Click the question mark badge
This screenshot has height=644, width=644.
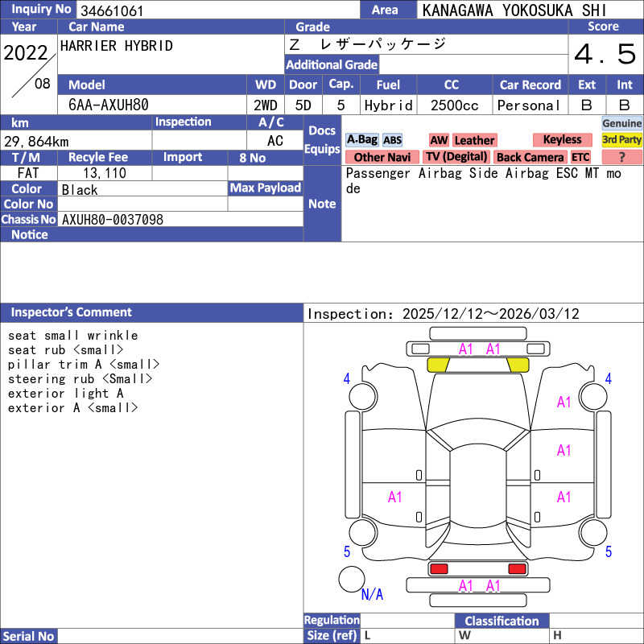[622, 157]
